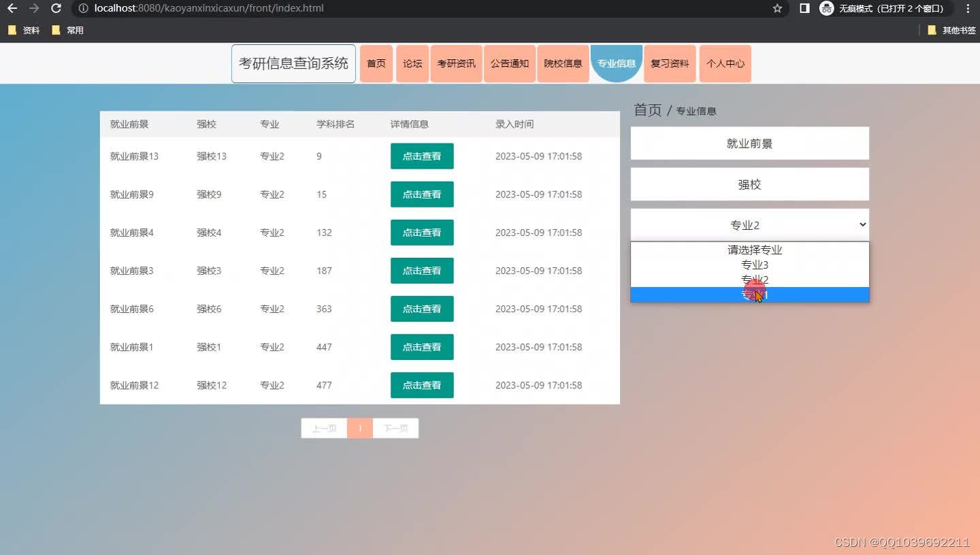This screenshot has width=980, height=555.
Task: Click the ranking value 187
Action: 324,270
